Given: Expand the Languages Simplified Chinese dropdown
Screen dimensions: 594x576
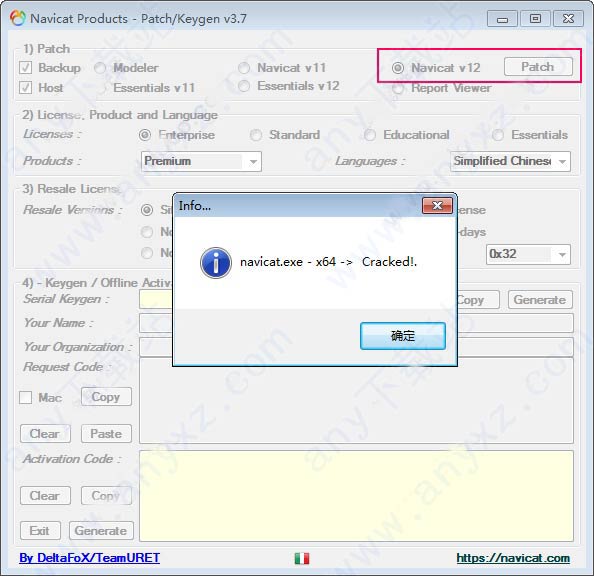Looking at the screenshot, I should (510, 161).
